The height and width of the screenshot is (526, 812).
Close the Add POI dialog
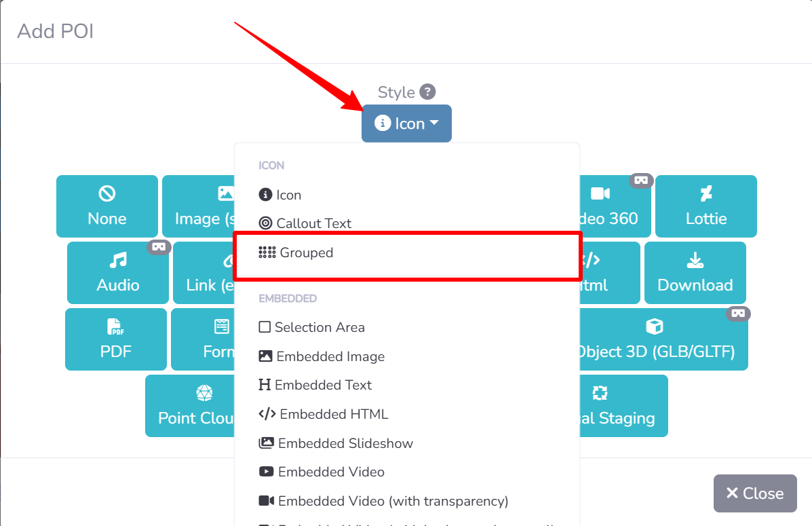pyautogui.click(x=754, y=493)
